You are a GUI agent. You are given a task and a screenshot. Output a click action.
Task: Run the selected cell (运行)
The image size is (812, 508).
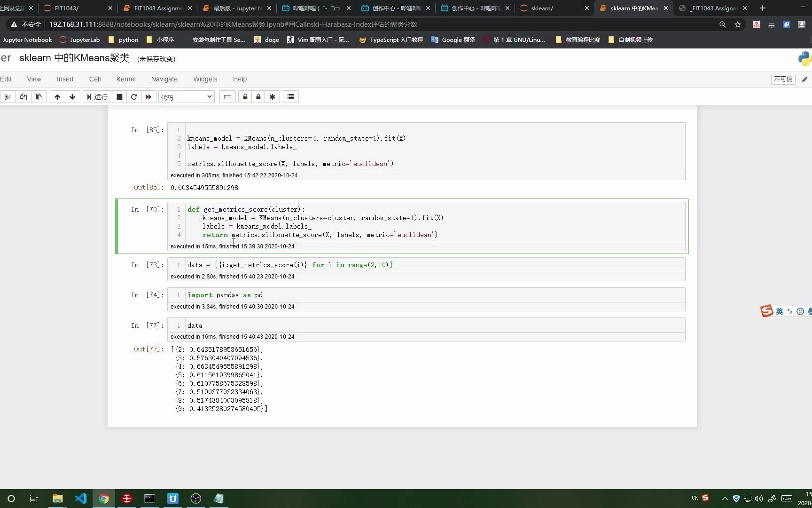97,97
